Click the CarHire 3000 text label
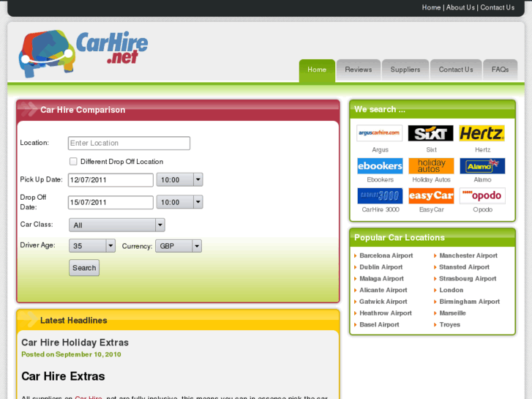 (x=381, y=209)
